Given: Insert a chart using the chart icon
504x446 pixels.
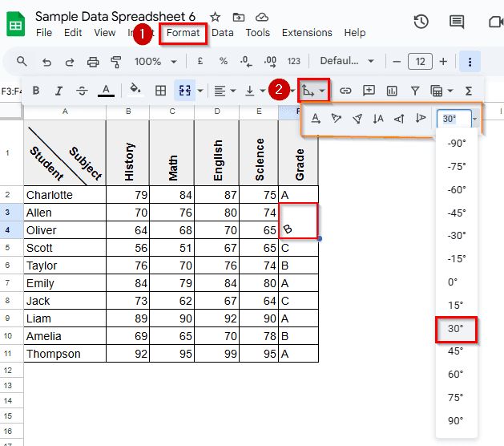Looking at the screenshot, I should tap(392, 91).
